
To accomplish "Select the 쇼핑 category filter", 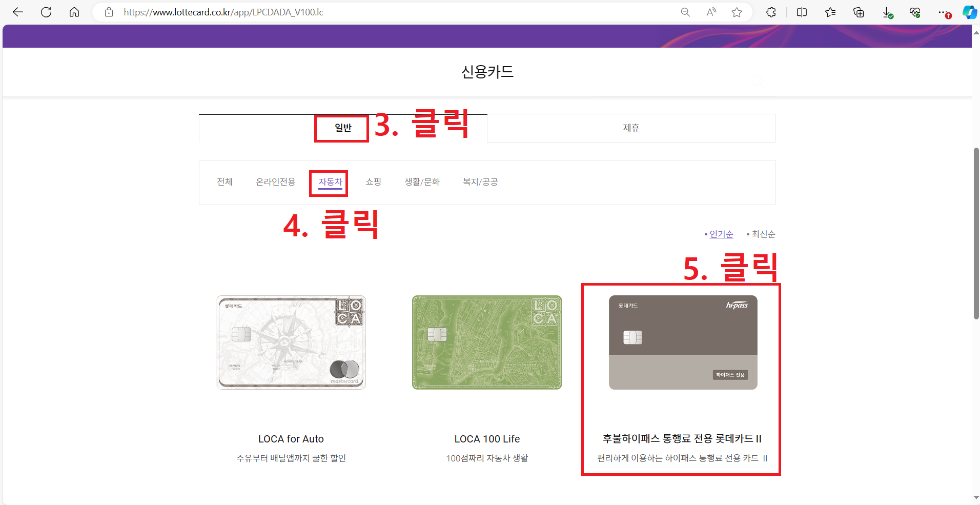I will (373, 182).
